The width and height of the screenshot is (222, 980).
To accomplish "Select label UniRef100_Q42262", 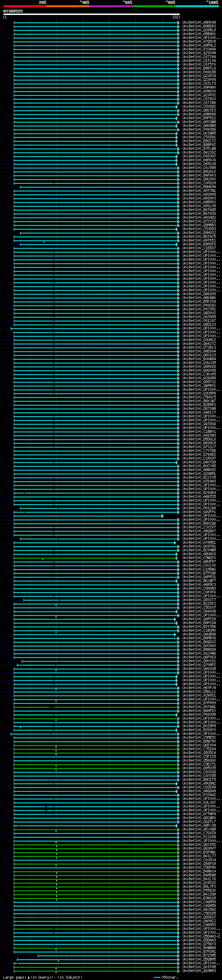I will click(199, 153).
